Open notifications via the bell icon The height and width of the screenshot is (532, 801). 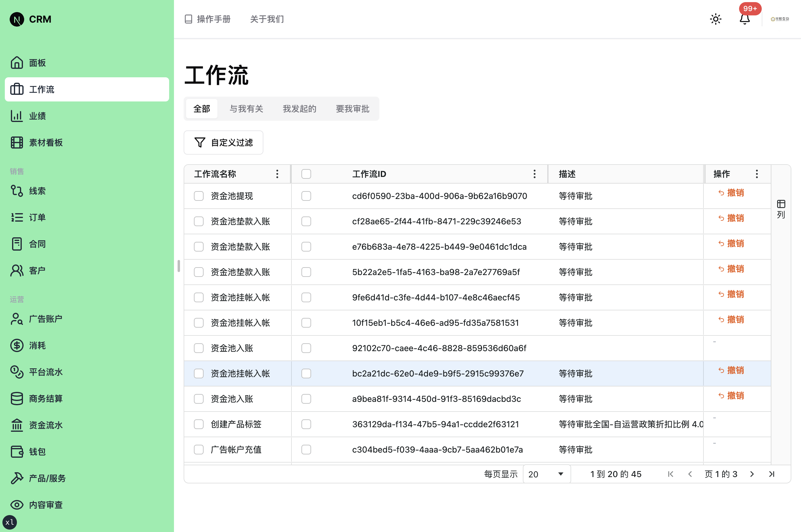[x=745, y=19]
